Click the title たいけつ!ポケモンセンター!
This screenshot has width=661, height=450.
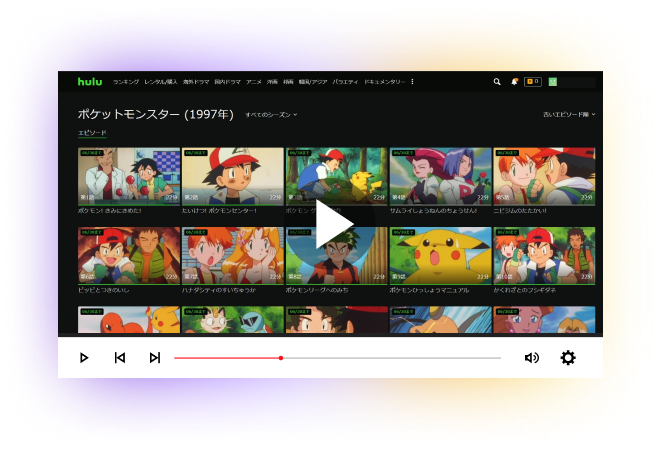pyautogui.click(x=219, y=210)
